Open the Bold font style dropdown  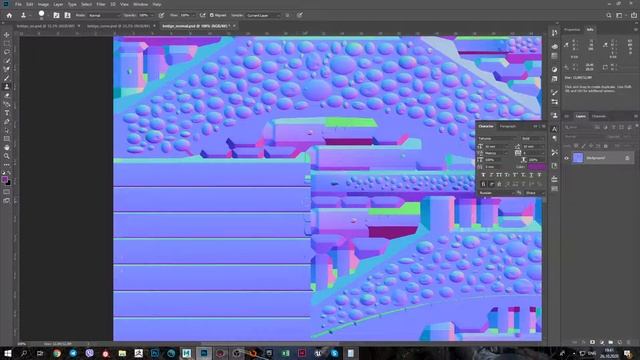point(533,139)
